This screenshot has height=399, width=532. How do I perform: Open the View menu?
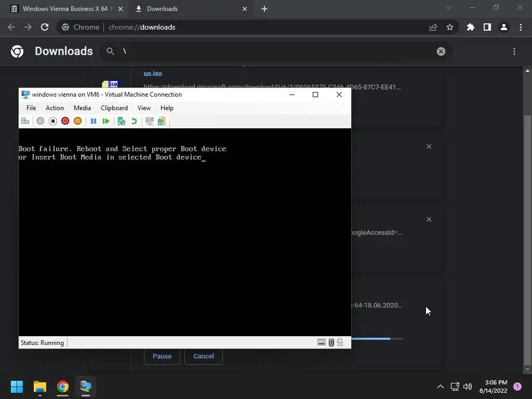coord(144,108)
